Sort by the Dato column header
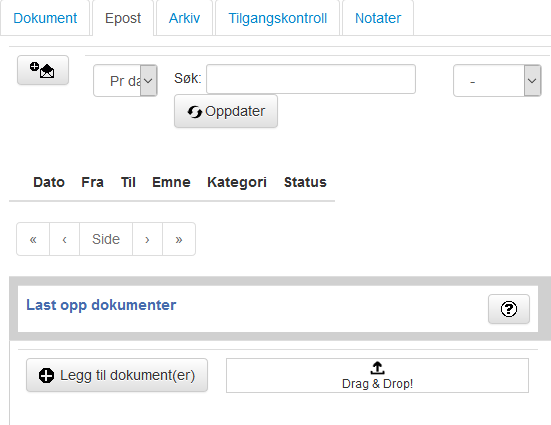 pos(49,182)
